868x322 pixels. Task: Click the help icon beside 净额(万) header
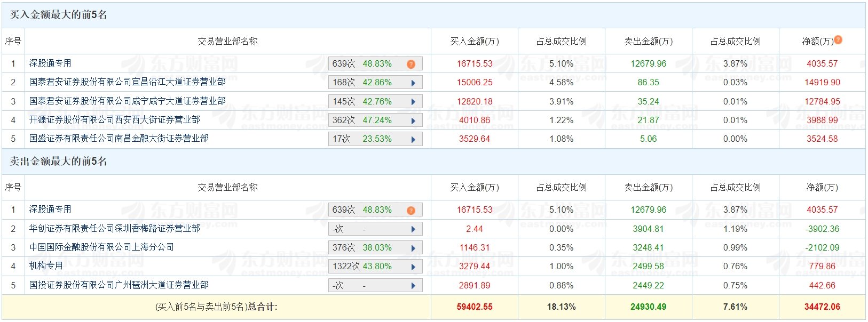[838, 40]
